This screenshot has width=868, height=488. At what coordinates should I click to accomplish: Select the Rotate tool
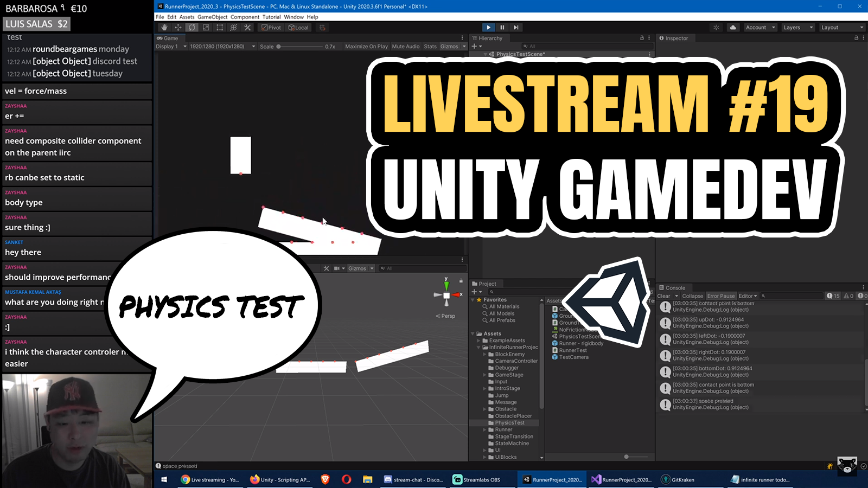point(192,28)
